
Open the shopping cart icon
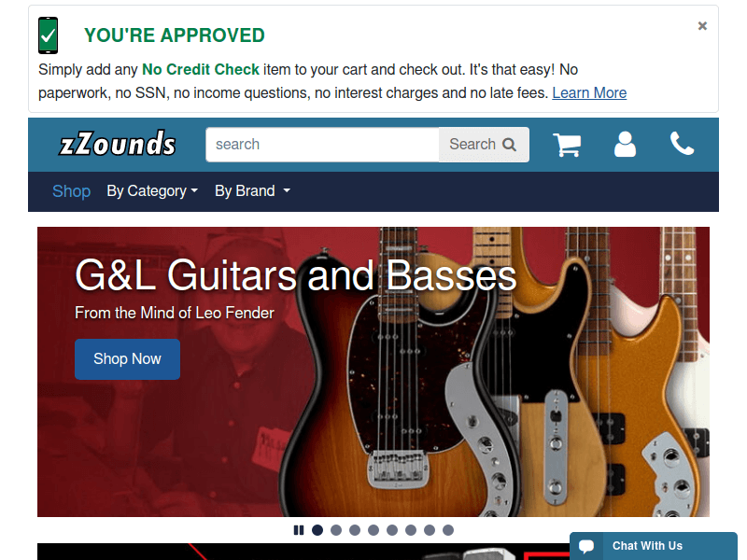click(567, 145)
